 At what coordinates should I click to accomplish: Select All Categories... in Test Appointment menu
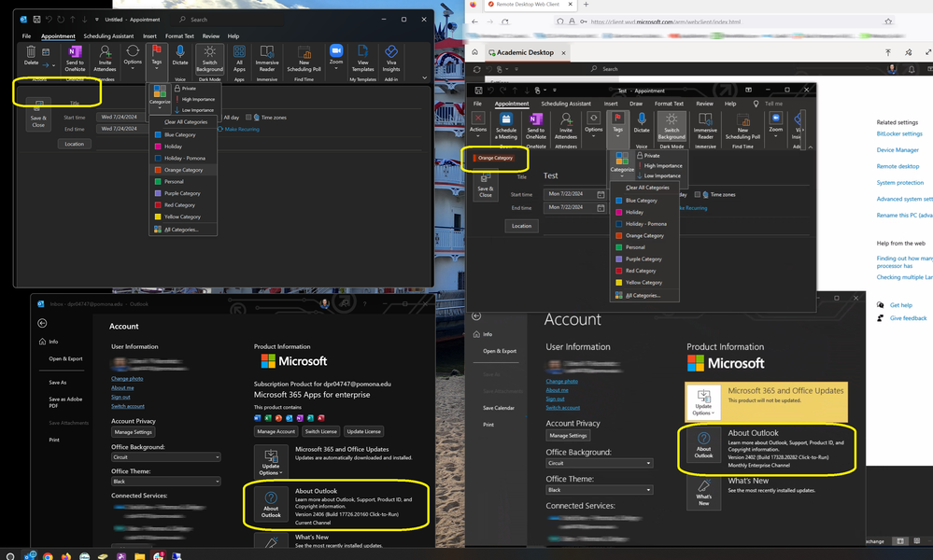click(x=644, y=296)
